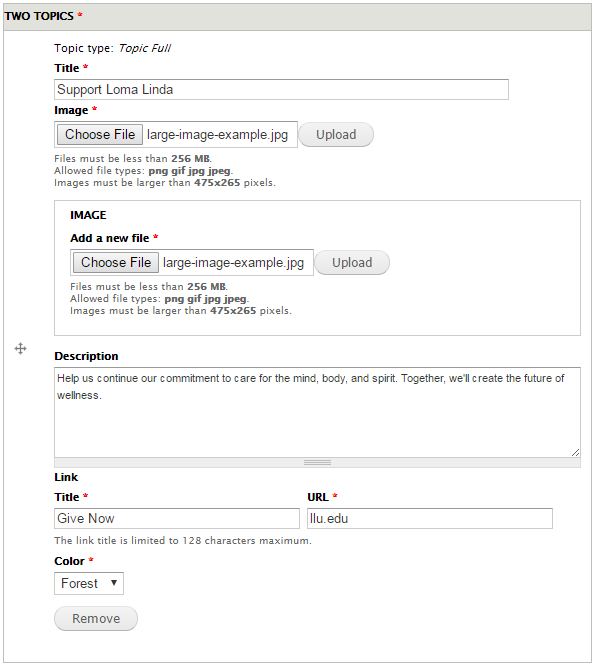
Task: Click Upload in the IMAGE box
Action: [x=352, y=263]
